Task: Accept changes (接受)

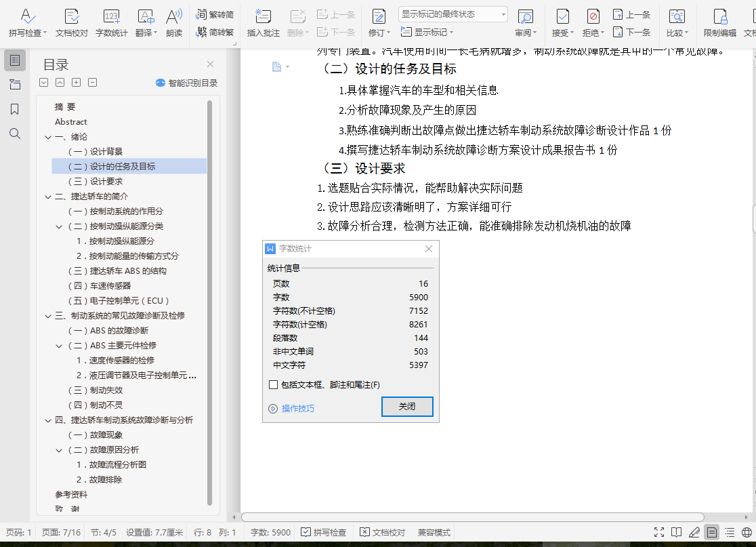Action: tap(563, 22)
